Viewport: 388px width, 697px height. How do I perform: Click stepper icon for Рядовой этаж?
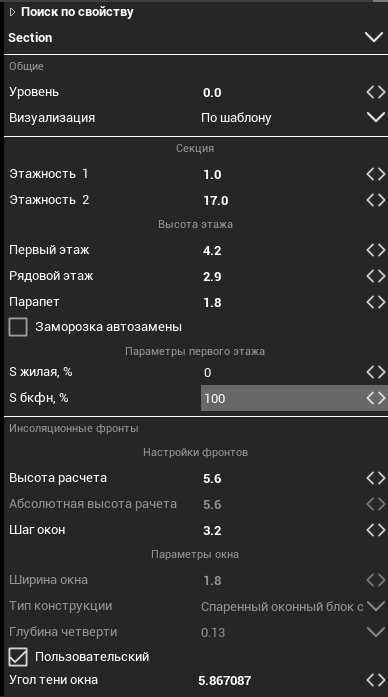pyautogui.click(x=376, y=276)
